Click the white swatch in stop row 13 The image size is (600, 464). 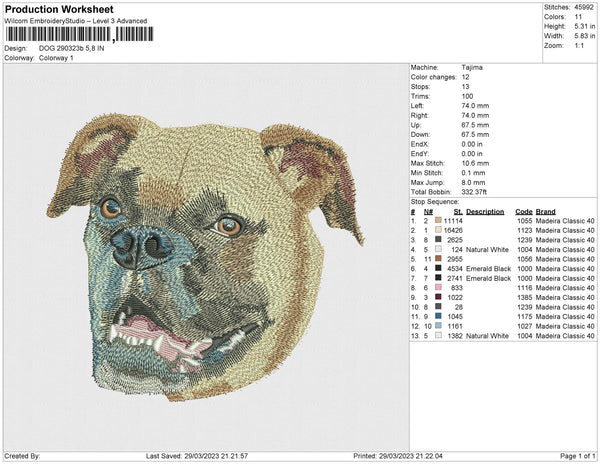point(438,335)
